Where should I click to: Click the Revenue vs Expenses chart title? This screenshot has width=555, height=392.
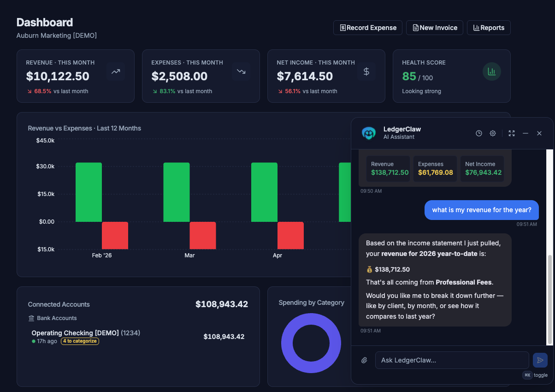tap(84, 128)
